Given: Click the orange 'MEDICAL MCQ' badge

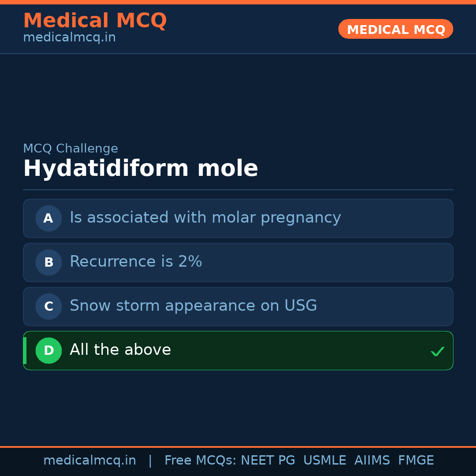Looking at the screenshot, I should 396,30.
